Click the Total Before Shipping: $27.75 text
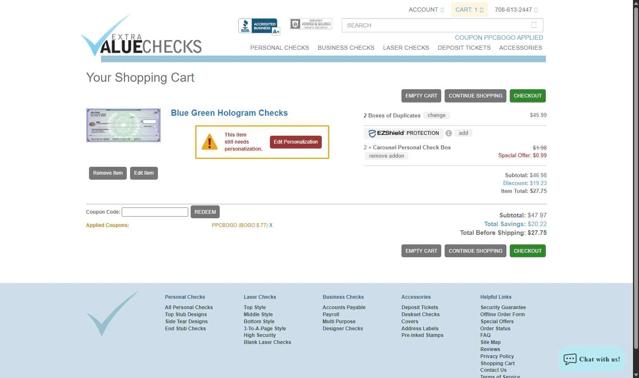 coord(503,233)
